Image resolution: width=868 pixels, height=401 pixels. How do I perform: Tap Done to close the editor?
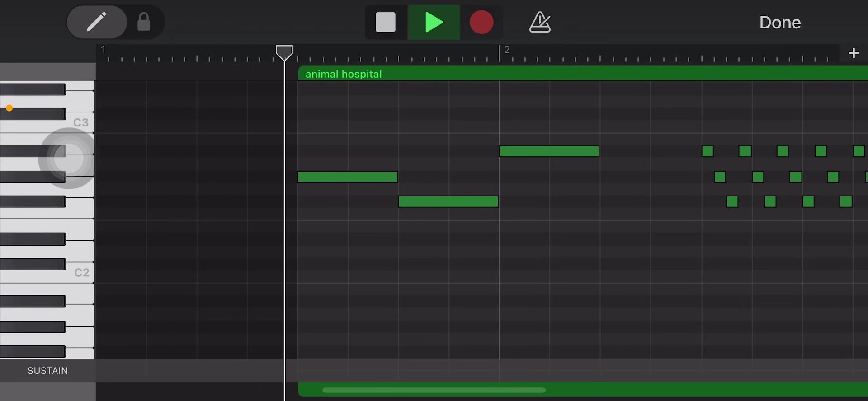coord(780,22)
